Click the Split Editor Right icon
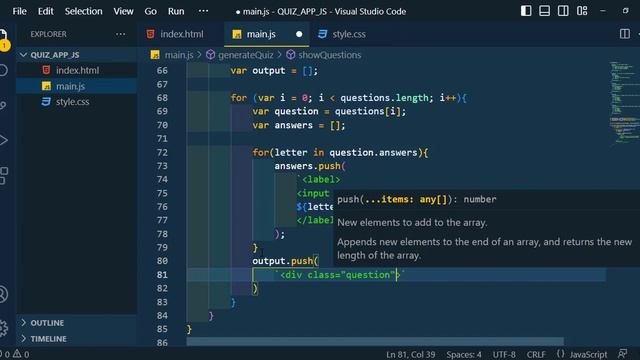Image resolution: width=640 pixels, height=360 pixels. click(x=624, y=34)
